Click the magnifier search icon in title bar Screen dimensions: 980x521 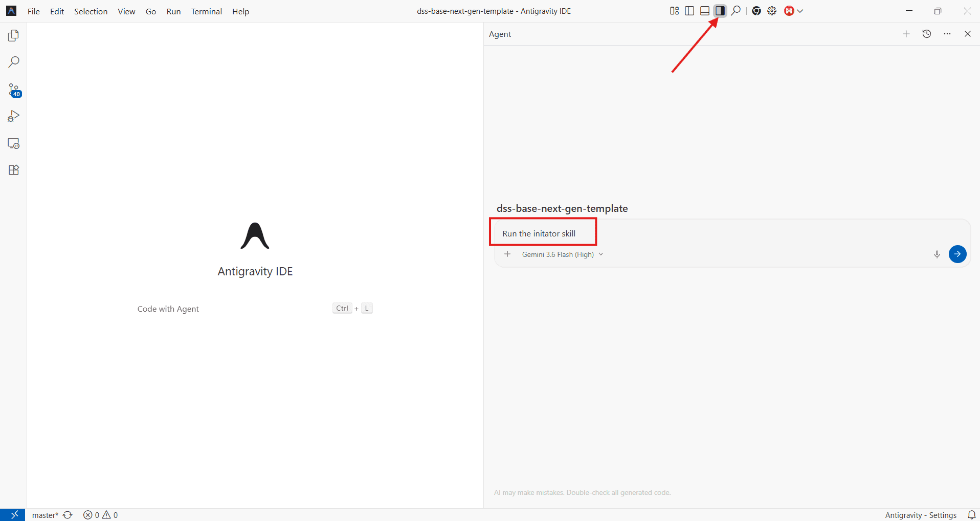pyautogui.click(x=736, y=11)
